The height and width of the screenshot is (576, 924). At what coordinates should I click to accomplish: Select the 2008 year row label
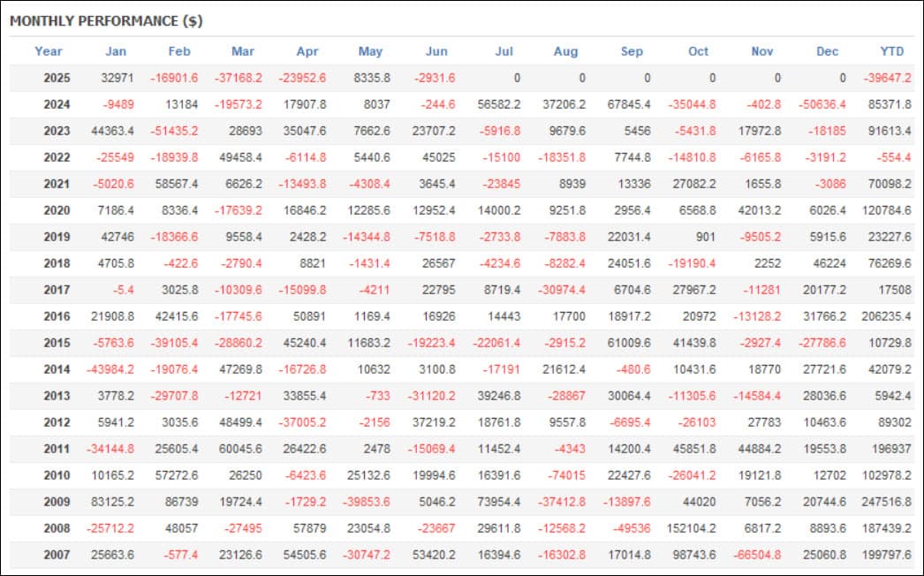[x=57, y=529]
